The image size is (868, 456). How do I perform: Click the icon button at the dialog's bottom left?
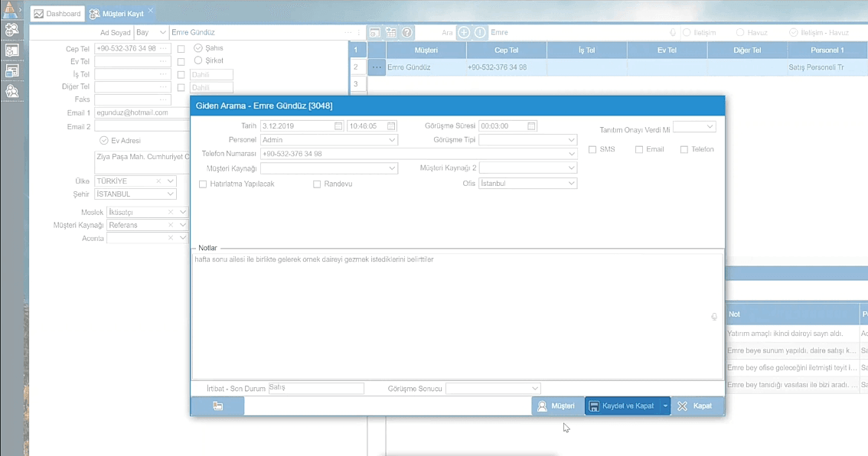(217, 406)
